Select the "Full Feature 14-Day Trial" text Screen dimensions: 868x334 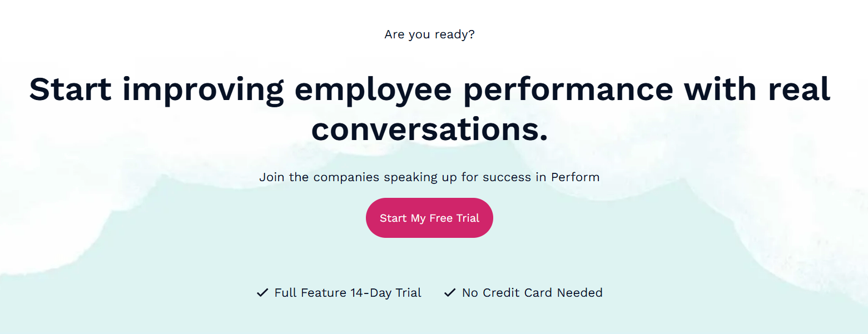[348, 293]
